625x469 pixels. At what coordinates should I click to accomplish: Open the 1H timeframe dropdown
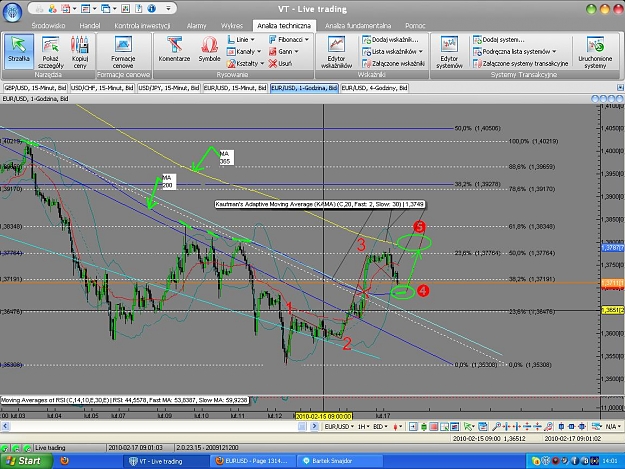(x=363, y=426)
